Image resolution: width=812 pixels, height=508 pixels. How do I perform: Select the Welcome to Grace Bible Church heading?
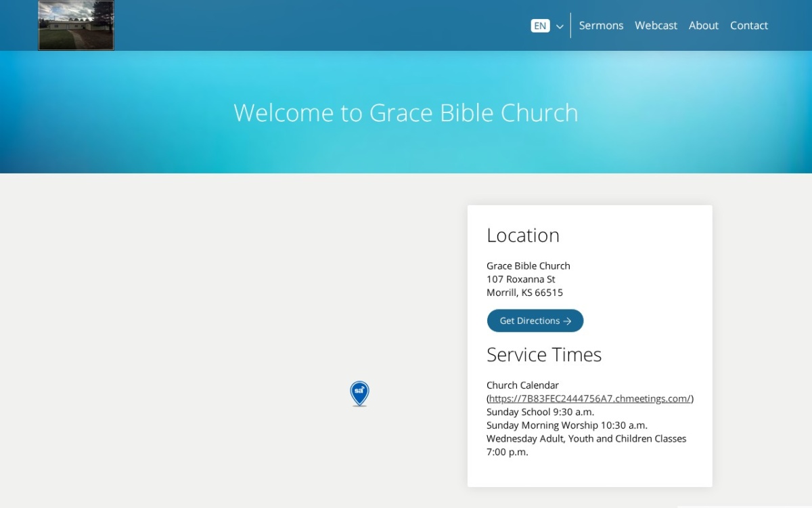pyautogui.click(x=406, y=112)
